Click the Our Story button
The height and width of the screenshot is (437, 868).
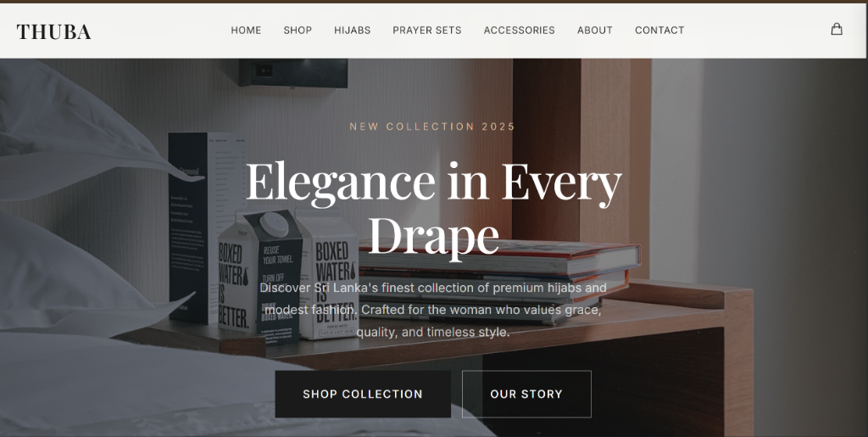pos(526,394)
